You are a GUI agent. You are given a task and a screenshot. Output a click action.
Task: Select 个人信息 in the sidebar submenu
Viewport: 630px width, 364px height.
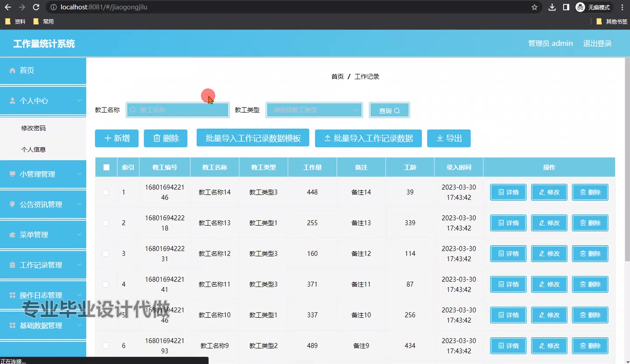[x=33, y=149]
